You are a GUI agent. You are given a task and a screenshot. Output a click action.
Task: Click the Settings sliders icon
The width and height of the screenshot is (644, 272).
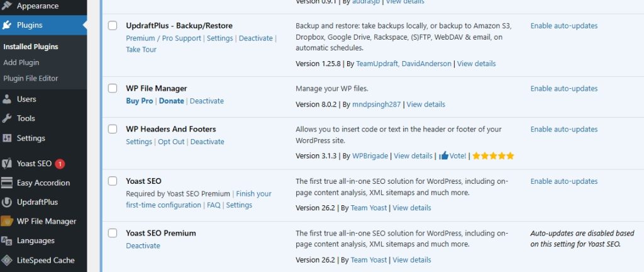coord(7,138)
